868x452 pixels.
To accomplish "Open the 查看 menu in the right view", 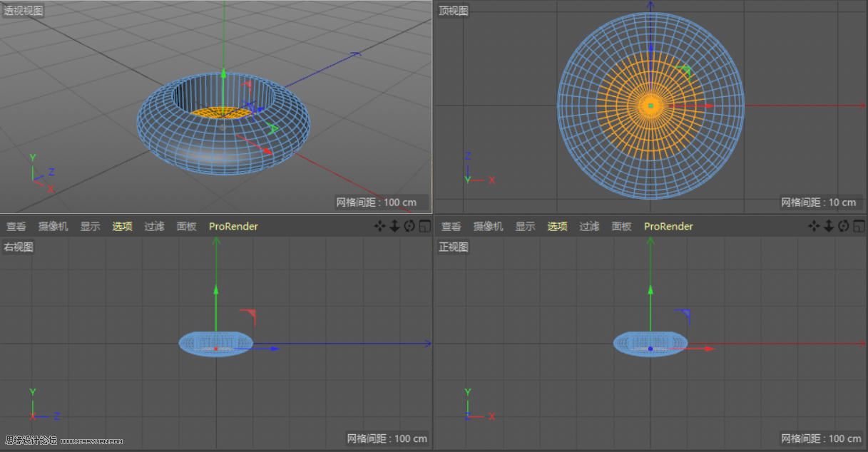I will click(16, 226).
